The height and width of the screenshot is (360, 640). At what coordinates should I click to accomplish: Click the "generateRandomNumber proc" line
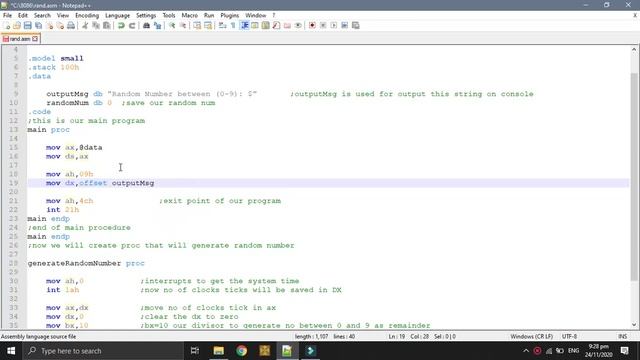tap(86, 263)
